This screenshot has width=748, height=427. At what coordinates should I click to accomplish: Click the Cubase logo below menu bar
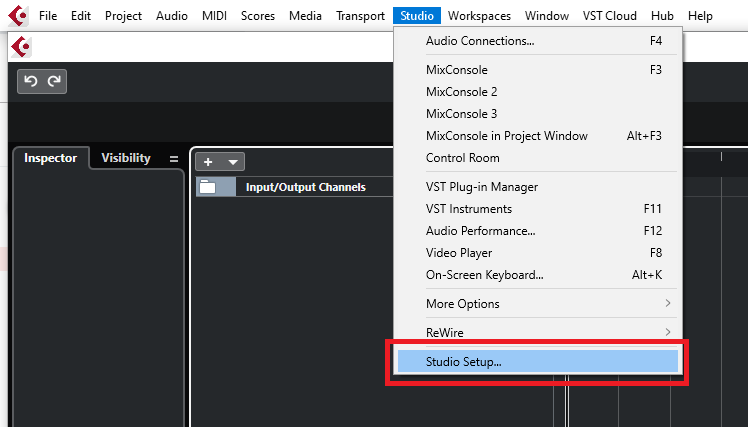click(21, 47)
